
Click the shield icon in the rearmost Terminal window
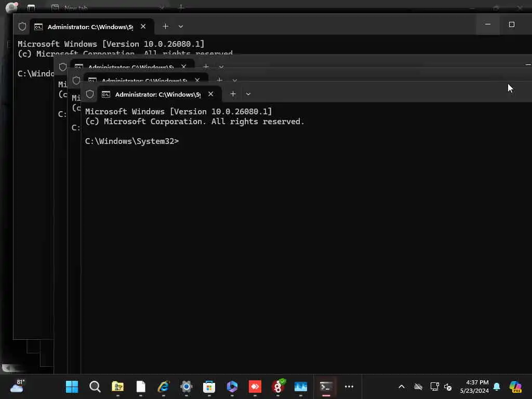coord(22,26)
